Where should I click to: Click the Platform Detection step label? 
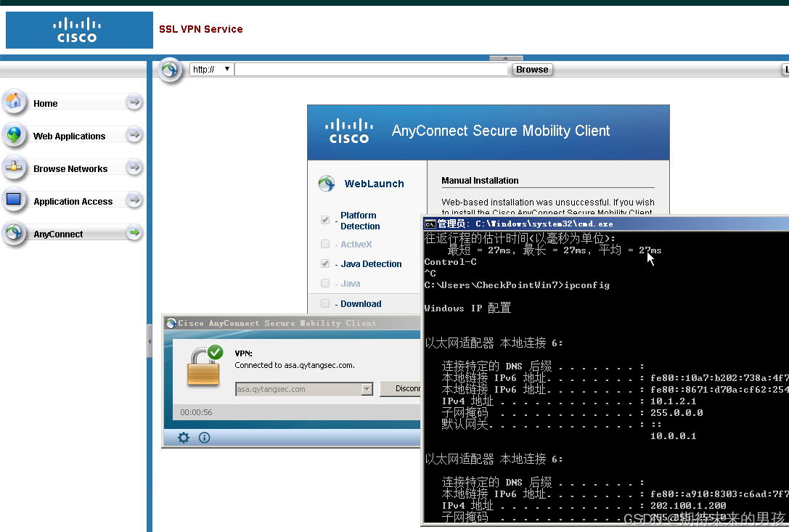point(360,221)
